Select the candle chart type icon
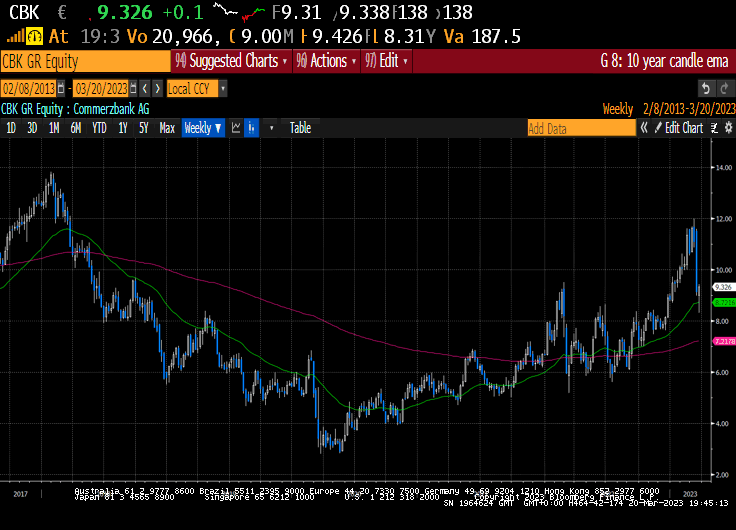 coord(252,128)
